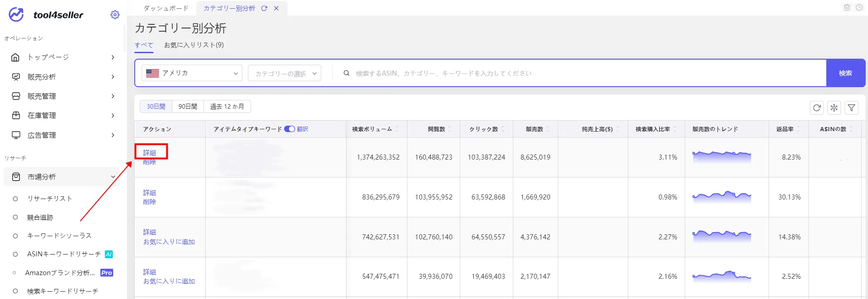Select the 90日間 period option
Screen dimensions: 868x299
(x=188, y=106)
